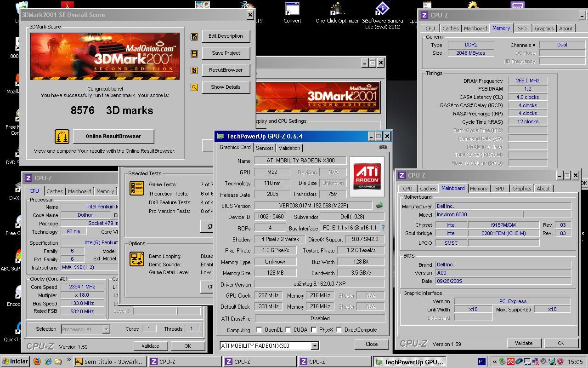Click the BIOS Date value '09/28/2005'

click(503, 281)
